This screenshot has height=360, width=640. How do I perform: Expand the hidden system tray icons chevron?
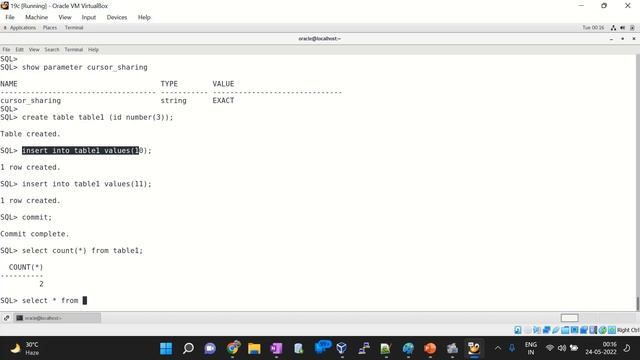pos(498,348)
